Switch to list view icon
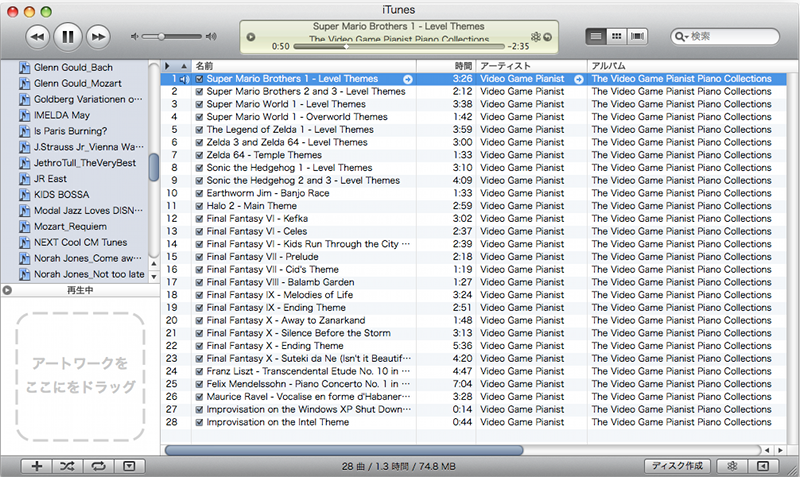The width and height of the screenshot is (800, 477). [597, 36]
